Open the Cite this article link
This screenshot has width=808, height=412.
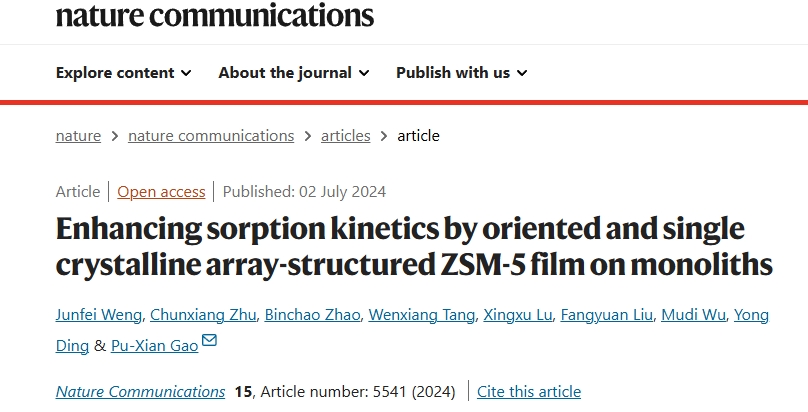tap(529, 391)
